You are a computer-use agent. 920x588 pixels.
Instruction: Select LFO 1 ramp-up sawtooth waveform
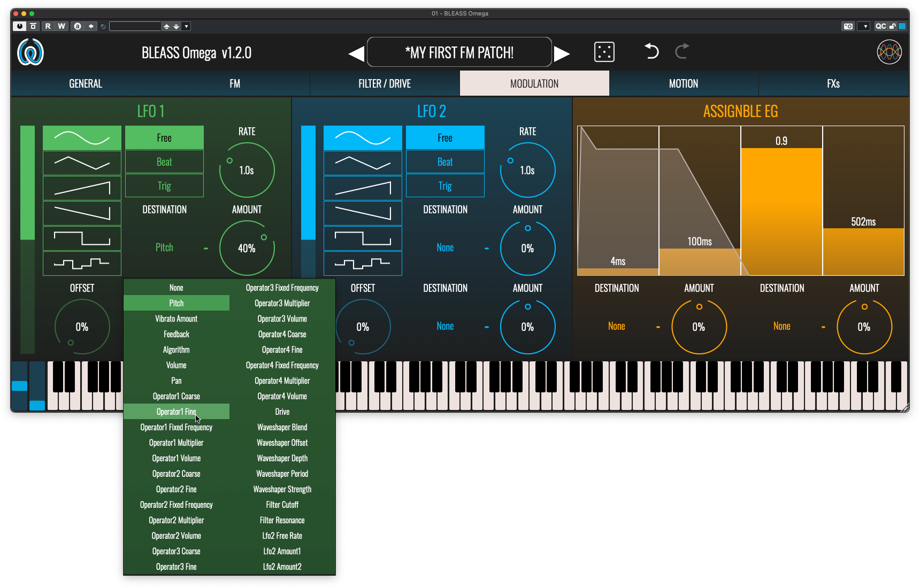pyautogui.click(x=82, y=189)
